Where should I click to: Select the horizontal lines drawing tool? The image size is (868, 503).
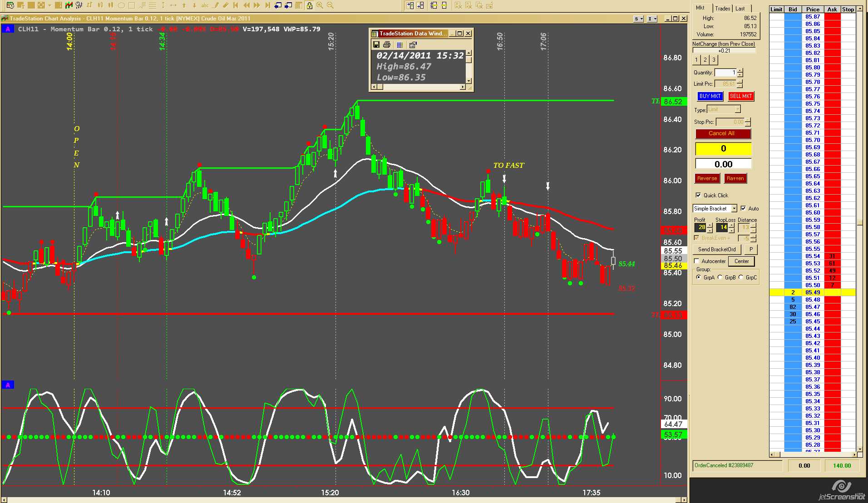pos(153,5)
